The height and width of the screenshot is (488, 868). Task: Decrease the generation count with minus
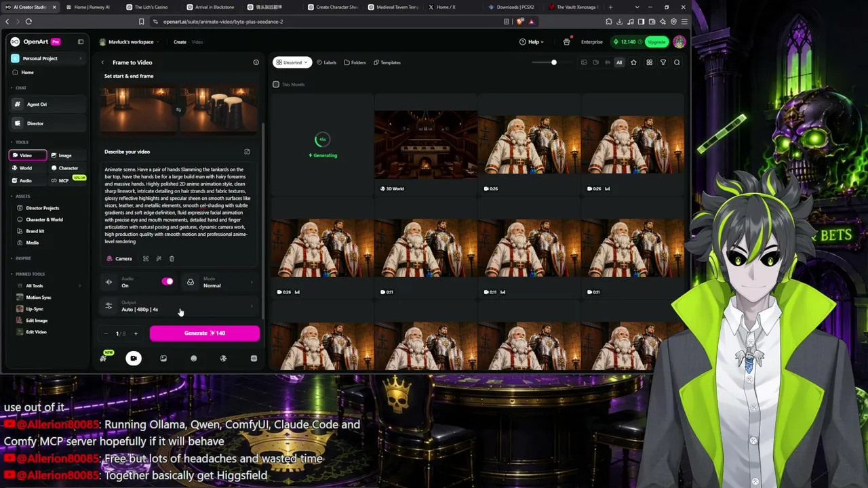(x=106, y=333)
